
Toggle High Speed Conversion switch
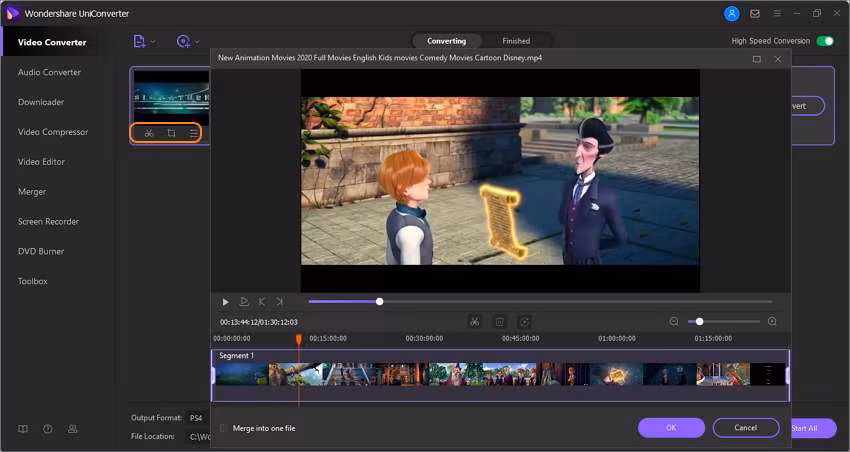click(x=825, y=41)
